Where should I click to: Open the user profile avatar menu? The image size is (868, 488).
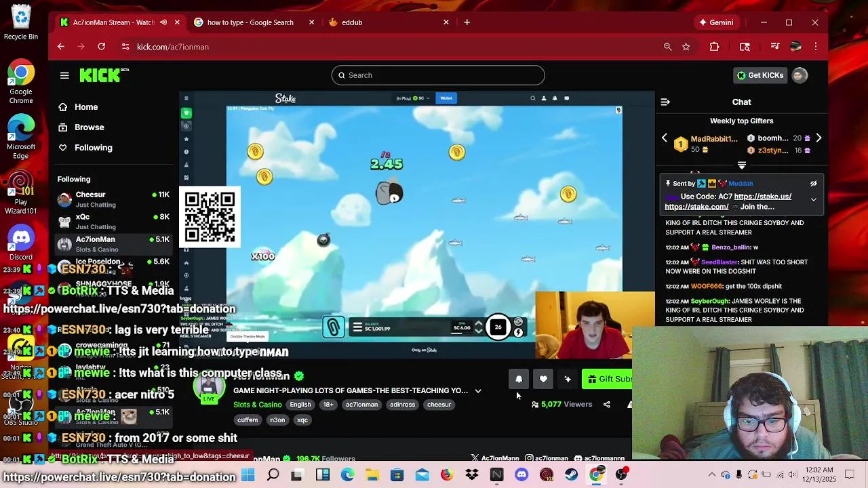800,75
